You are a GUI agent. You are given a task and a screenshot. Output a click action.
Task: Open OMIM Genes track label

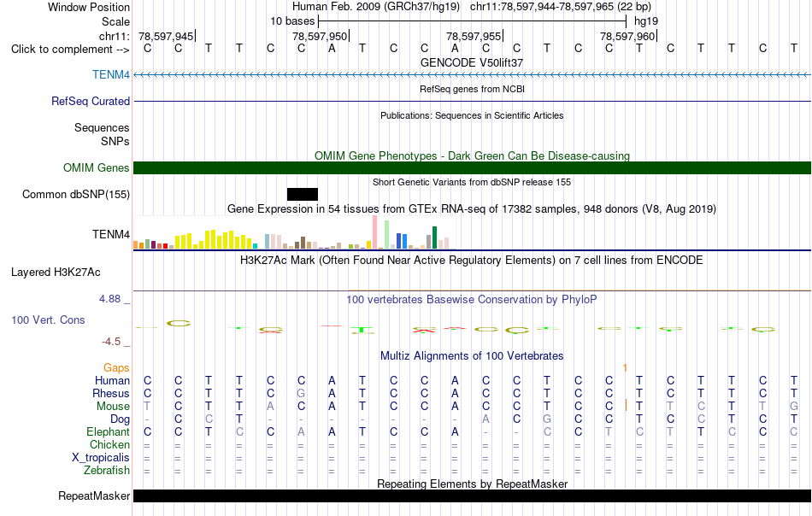[97, 167]
